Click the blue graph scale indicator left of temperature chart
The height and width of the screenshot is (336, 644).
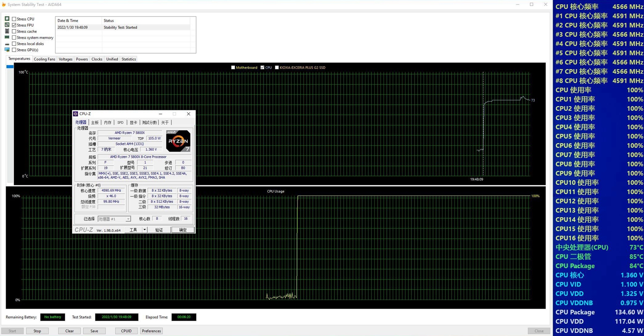click(10, 66)
